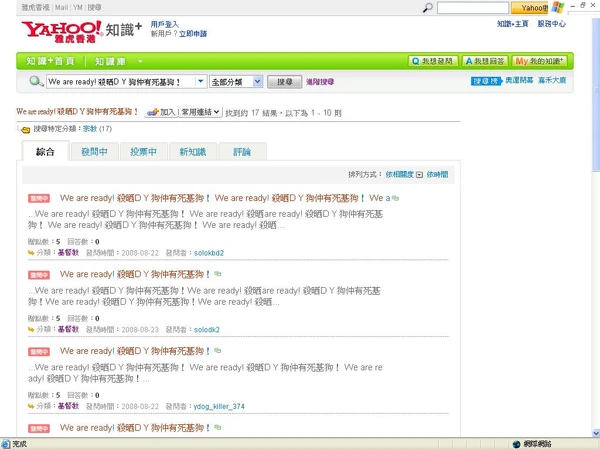Click the YM link in the top bar

pyautogui.click(x=78, y=7)
